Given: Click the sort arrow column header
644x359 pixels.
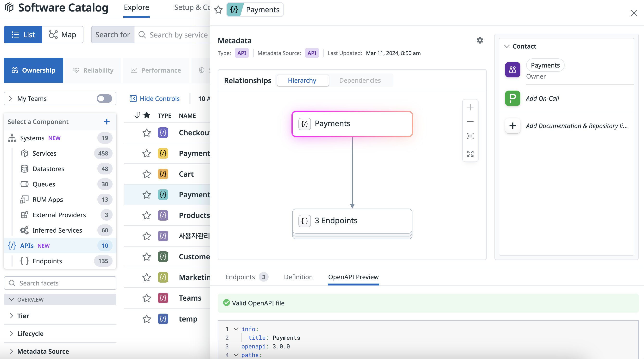Looking at the screenshot, I should tap(137, 115).
